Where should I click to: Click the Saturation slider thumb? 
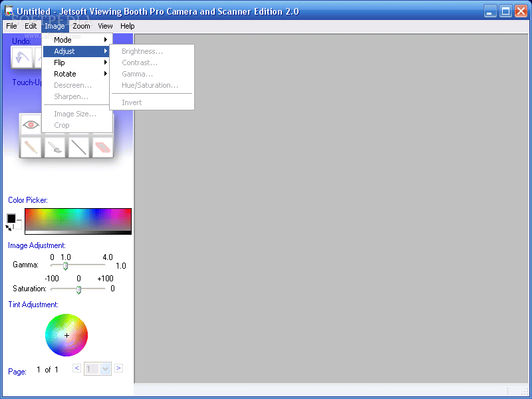point(78,290)
